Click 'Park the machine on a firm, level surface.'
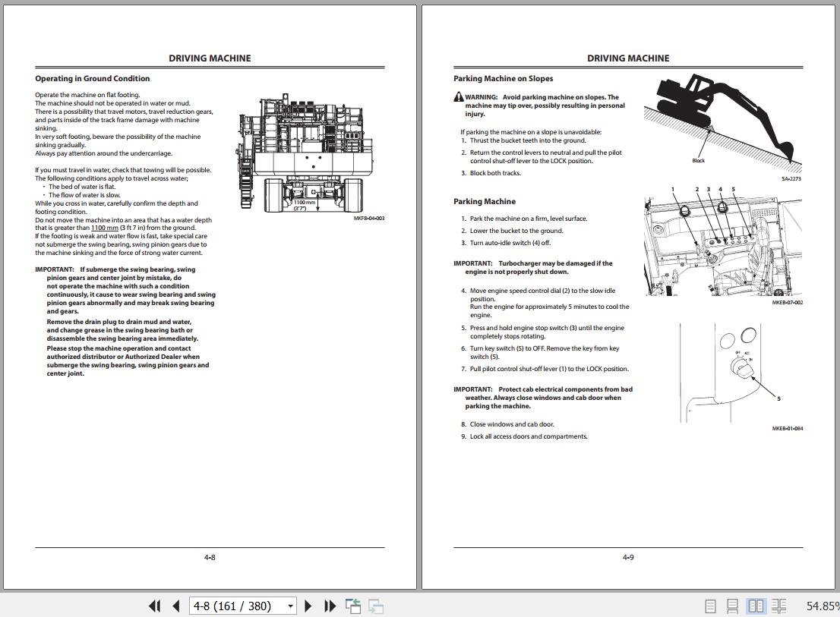Screen dimensions: 840x617 coord(528,219)
